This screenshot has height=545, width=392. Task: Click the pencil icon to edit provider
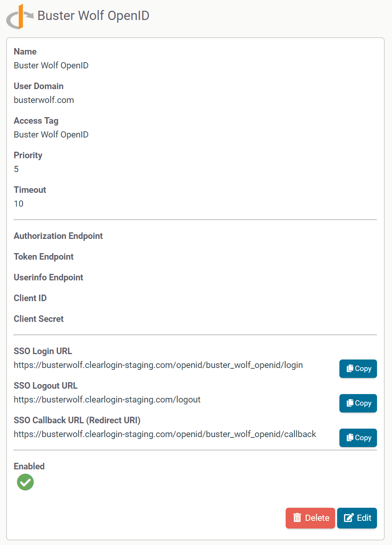pyautogui.click(x=349, y=518)
